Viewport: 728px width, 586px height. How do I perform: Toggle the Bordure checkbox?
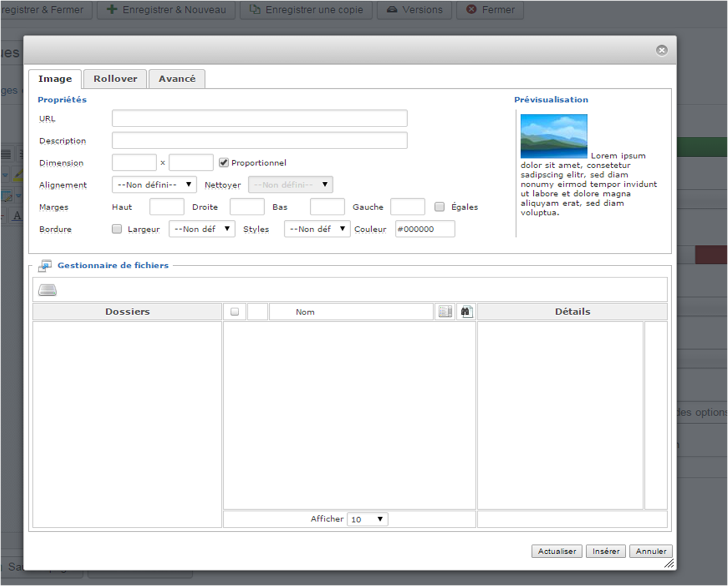coord(117,229)
